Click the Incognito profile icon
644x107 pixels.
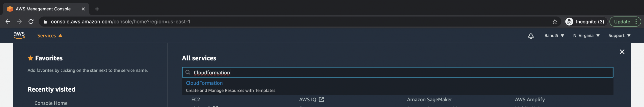[x=569, y=22]
